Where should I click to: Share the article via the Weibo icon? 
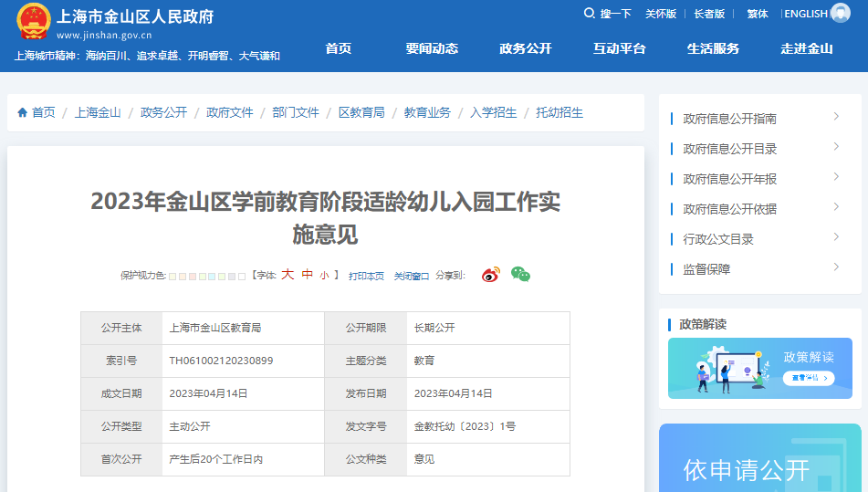[491, 275]
